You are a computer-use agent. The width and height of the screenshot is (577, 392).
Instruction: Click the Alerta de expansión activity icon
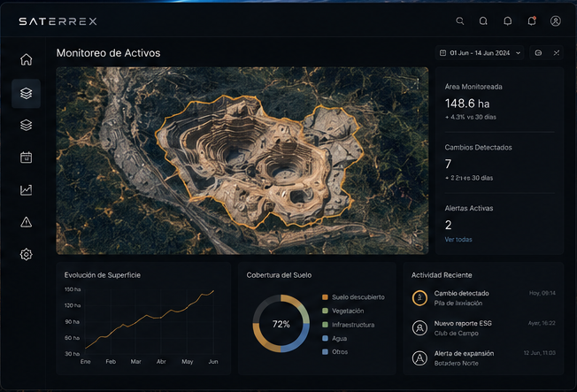pyautogui.click(x=419, y=358)
